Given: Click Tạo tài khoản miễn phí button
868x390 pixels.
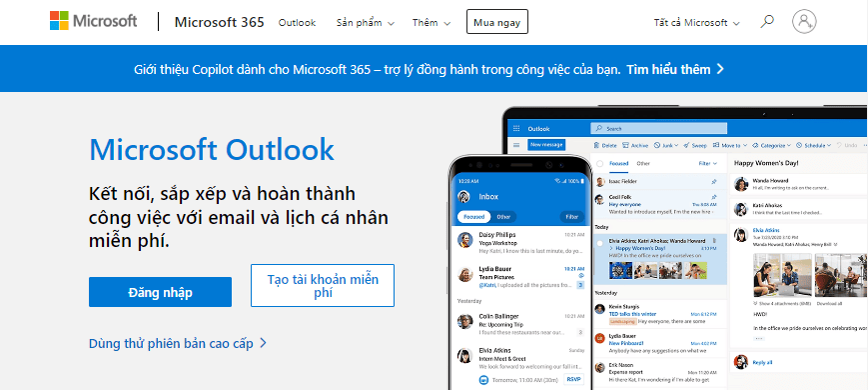Looking at the screenshot, I should (323, 285).
